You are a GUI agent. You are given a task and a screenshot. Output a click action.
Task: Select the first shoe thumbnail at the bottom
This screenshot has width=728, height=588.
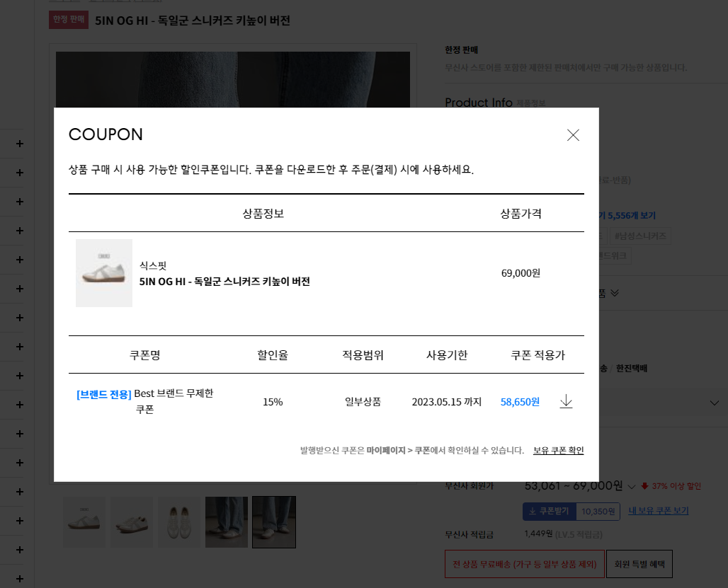pyautogui.click(x=84, y=521)
